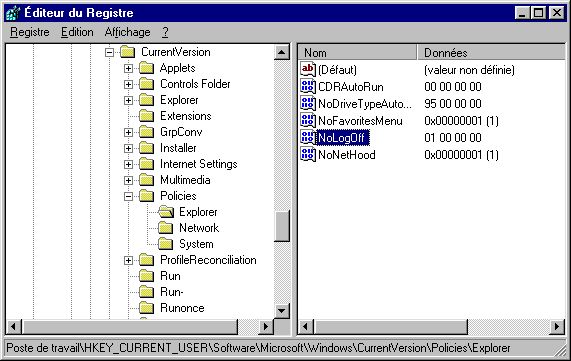
Task: Click the (Défaut) value name
Action: click(x=337, y=70)
